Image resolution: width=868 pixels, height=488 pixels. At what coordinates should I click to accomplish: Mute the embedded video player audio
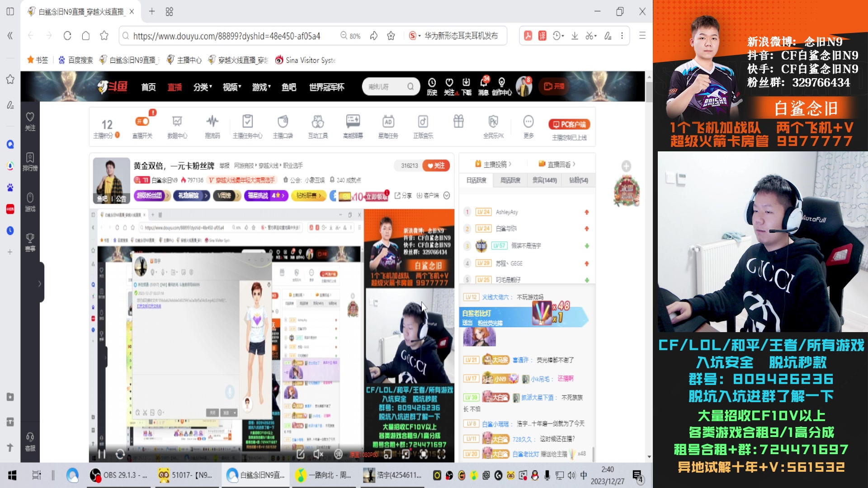coord(319,454)
